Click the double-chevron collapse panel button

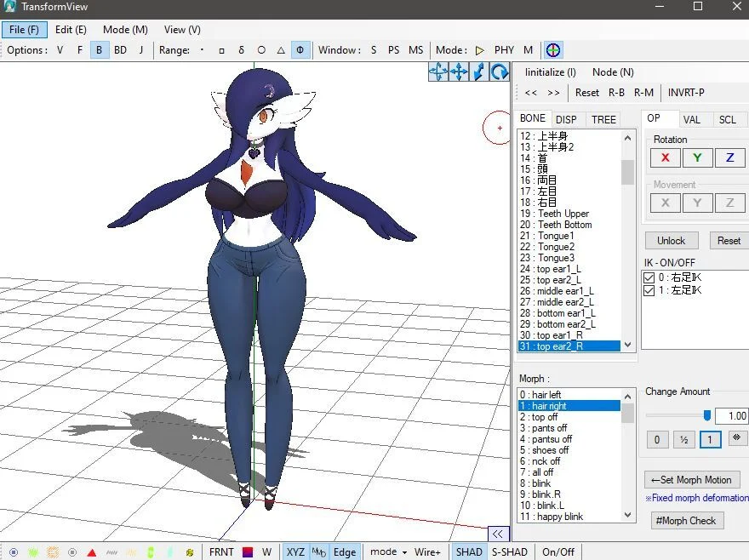498,534
